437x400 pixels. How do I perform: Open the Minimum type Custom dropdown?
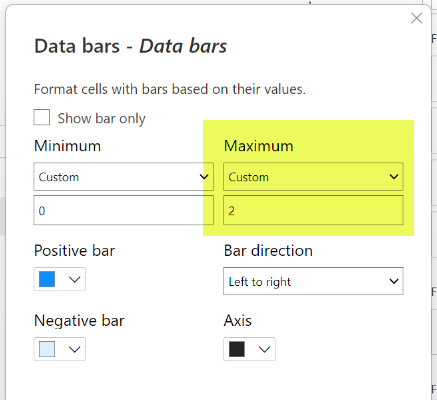[x=123, y=177]
